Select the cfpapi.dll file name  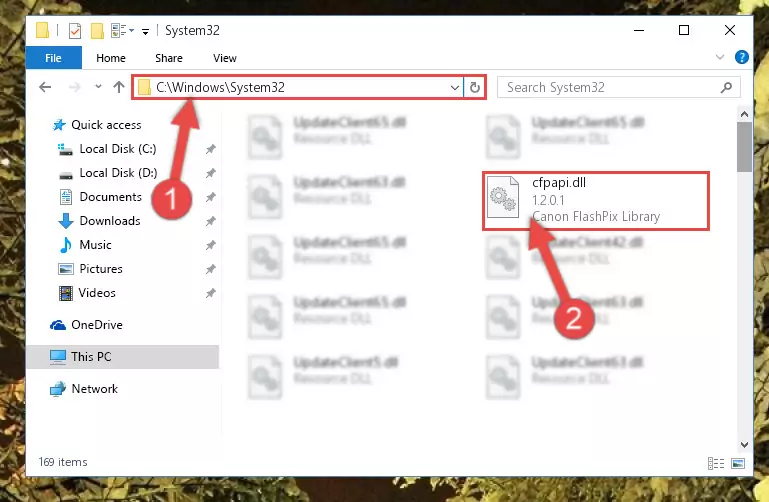tap(559, 183)
